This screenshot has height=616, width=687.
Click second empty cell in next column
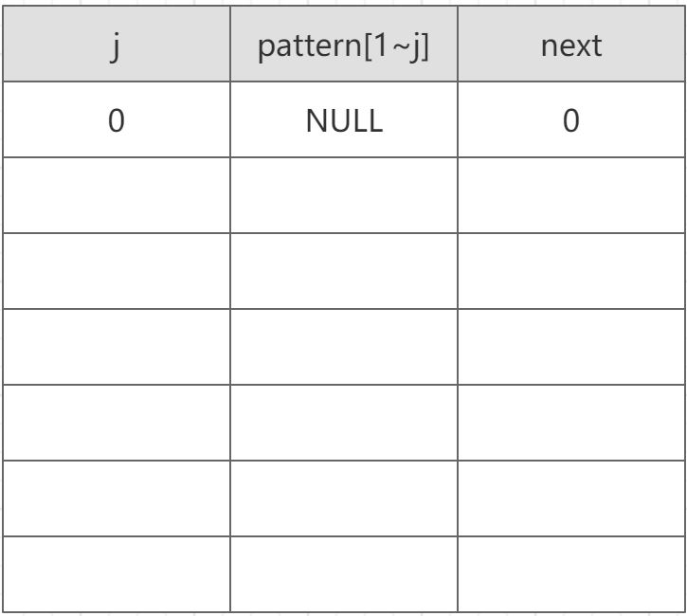(x=571, y=271)
